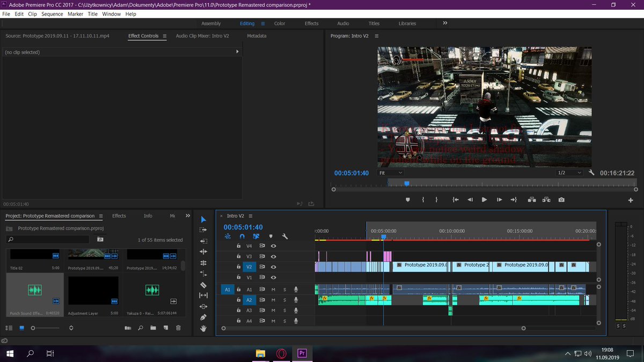Toggle lock on track V1
The height and width of the screenshot is (362, 644).
(239, 277)
